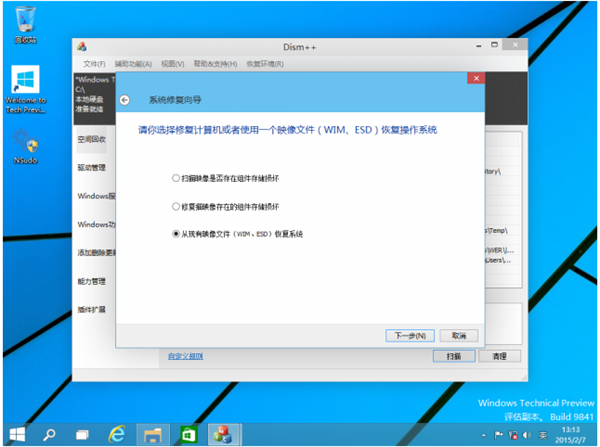Click the 清理 button in Dism++ window
The height and width of the screenshot is (447, 600).
499,356
